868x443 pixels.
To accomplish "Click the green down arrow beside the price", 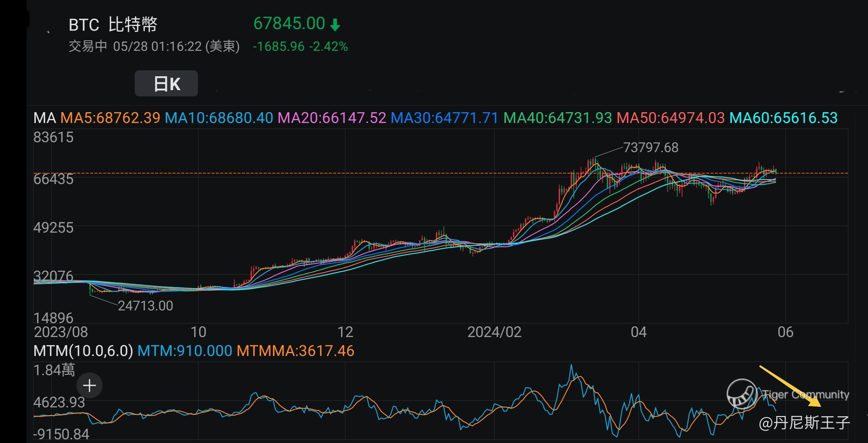I will (x=335, y=25).
